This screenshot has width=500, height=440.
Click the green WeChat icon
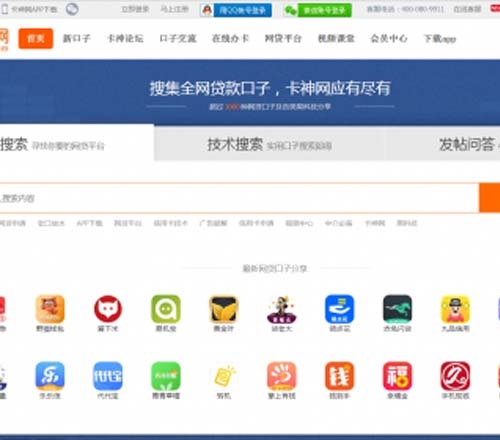(290, 10)
